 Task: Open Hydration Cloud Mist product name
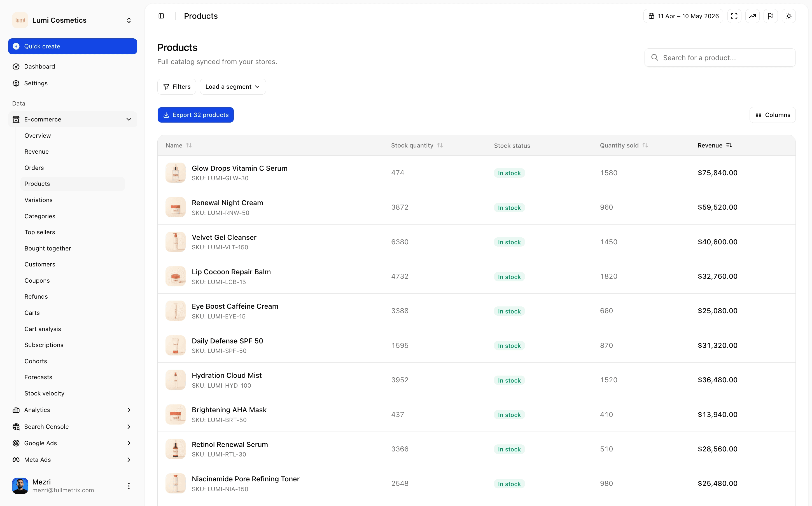coord(227,375)
